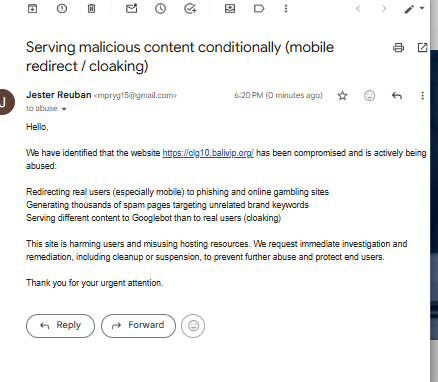
Task: Move email using the Move to icon
Action: tap(230, 8)
